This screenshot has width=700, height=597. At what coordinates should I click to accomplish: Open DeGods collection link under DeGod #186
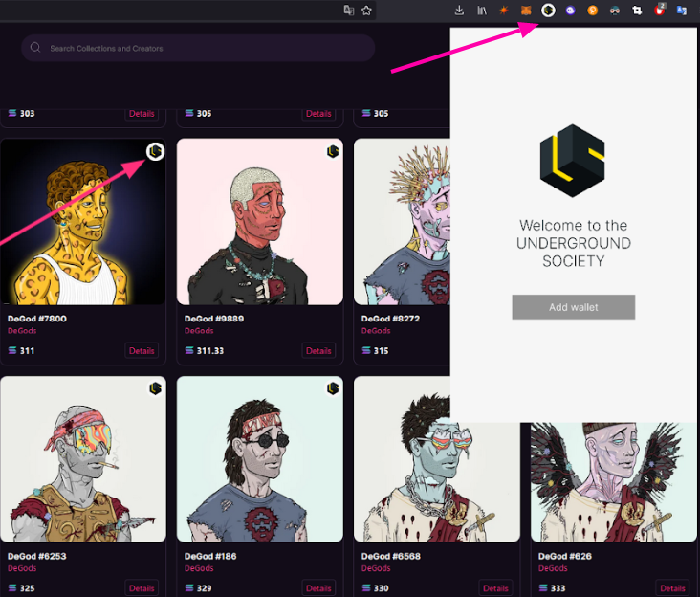199,568
